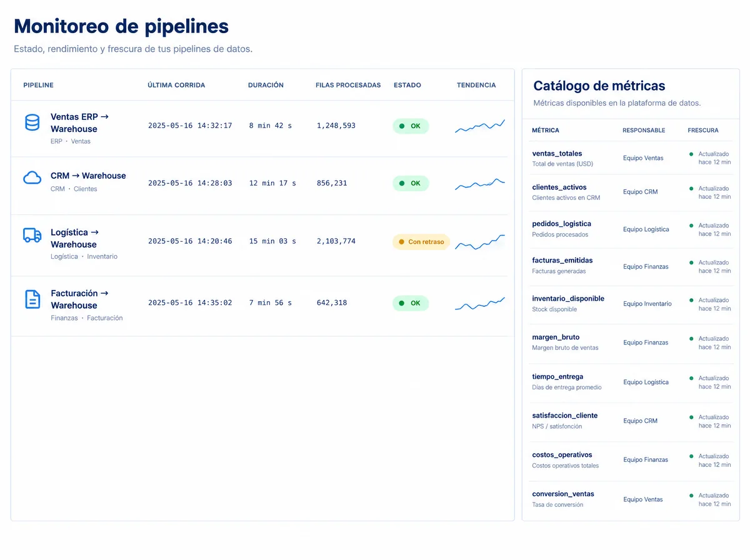750x560 pixels.
Task: Click the database icon for Ventas ERP pipeline
Action: (x=32, y=122)
